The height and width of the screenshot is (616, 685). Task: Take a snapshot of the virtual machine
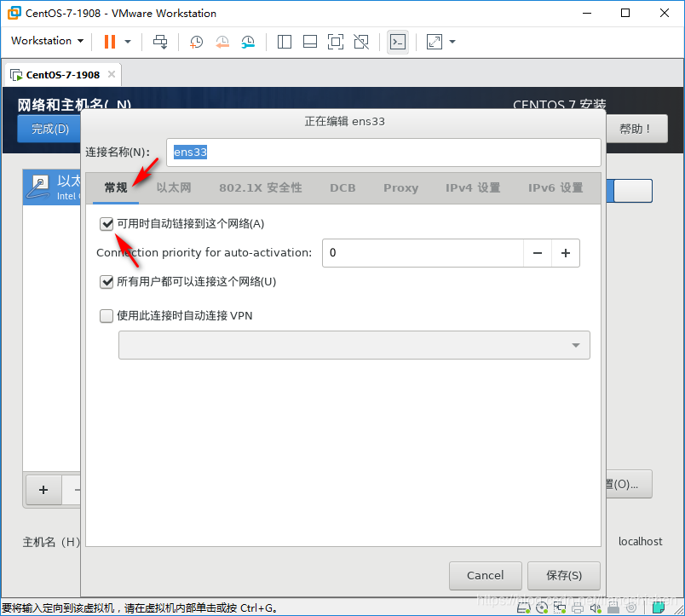196,41
